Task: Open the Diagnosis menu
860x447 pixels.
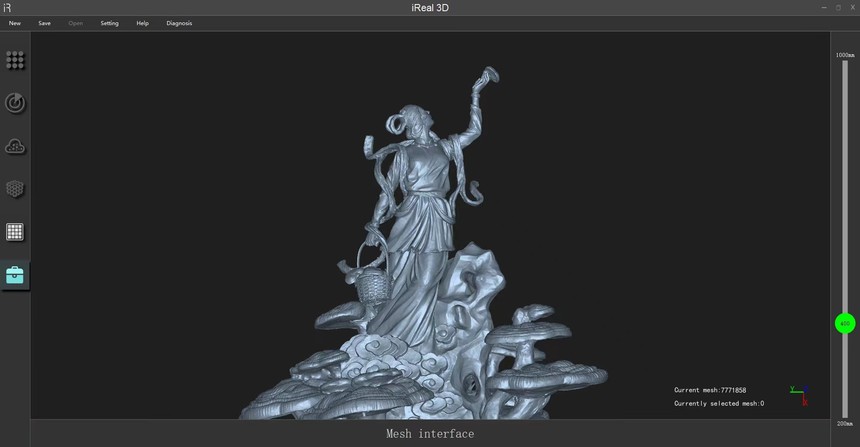Action: [x=179, y=23]
